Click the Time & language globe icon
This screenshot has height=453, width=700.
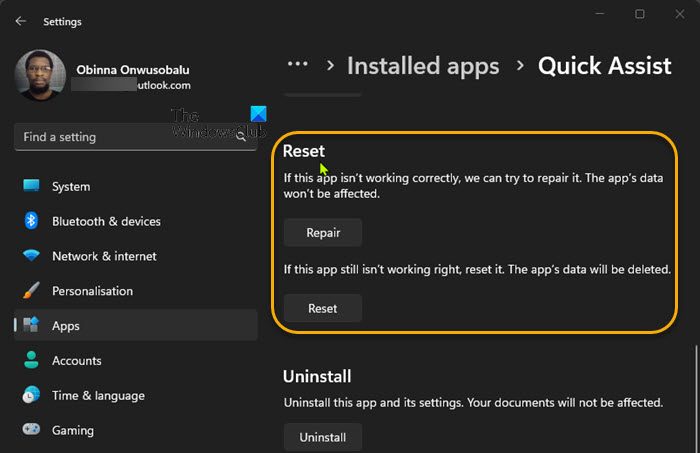coord(31,395)
